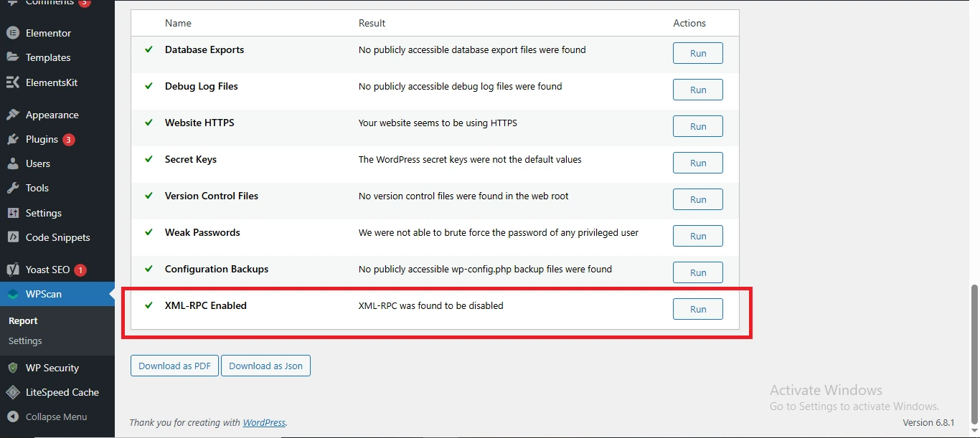The height and width of the screenshot is (438, 980).
Task: Click the LiteSpeed Cache icon
Action: tap(12, 392)
